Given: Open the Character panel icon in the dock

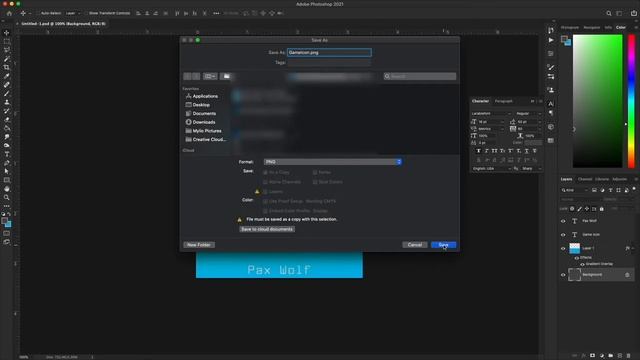Looking at the screenshot, I should 551,104.
